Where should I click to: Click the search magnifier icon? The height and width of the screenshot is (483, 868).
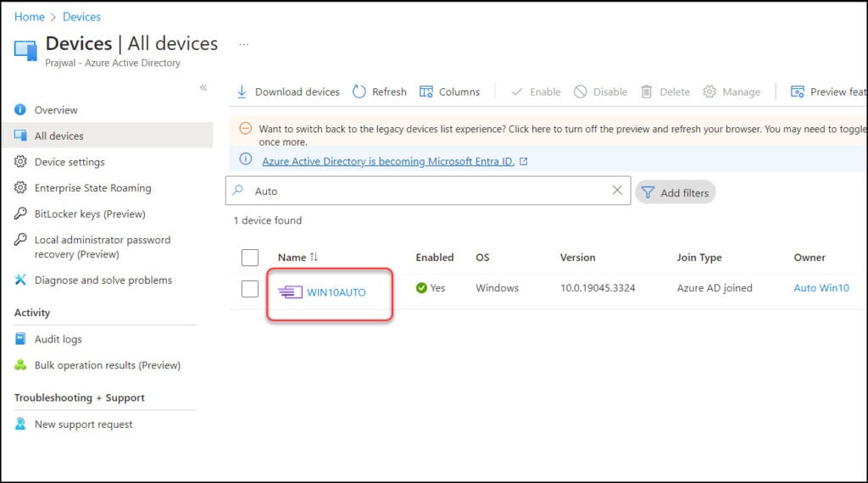238,191
